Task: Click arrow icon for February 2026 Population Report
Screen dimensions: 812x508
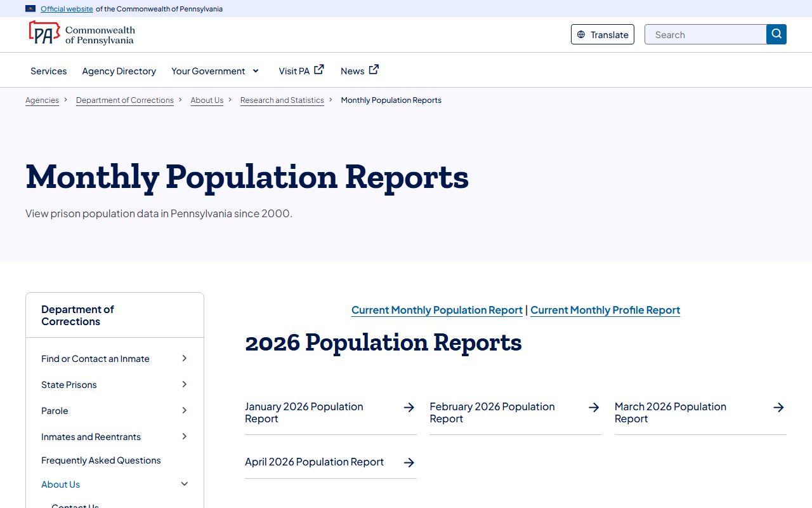Action: (x=594, y=408)
